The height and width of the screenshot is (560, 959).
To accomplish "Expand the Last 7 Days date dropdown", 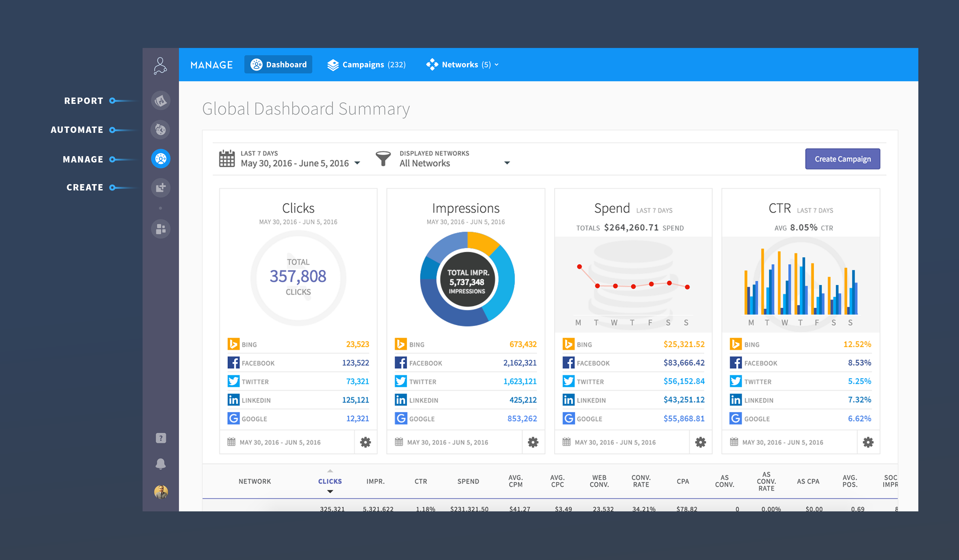I will click(x=357, y=163).
